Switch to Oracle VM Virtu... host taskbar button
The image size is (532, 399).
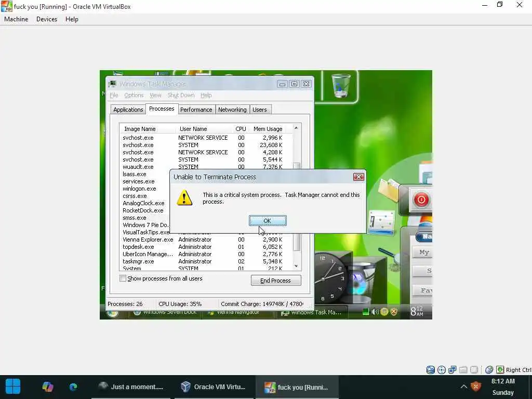(x=214, y=387)
